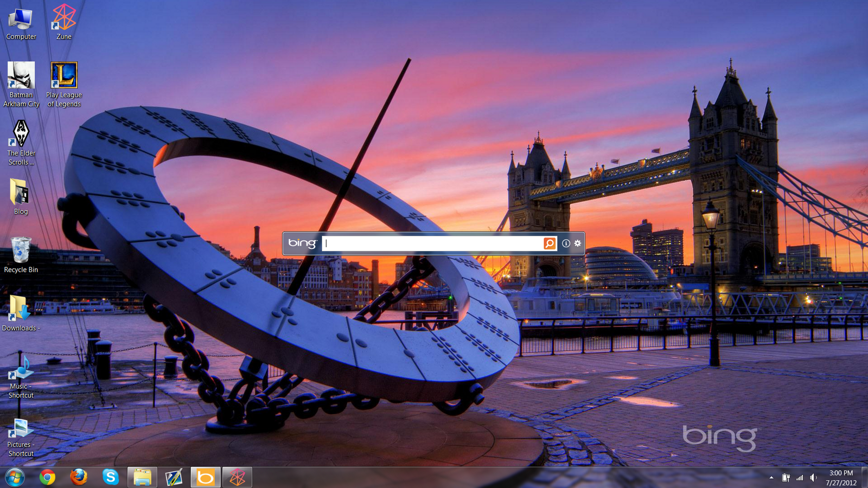Open the network signal strength flyout
The width and height of the screenshot is (868, 488).
click(800, 478)
